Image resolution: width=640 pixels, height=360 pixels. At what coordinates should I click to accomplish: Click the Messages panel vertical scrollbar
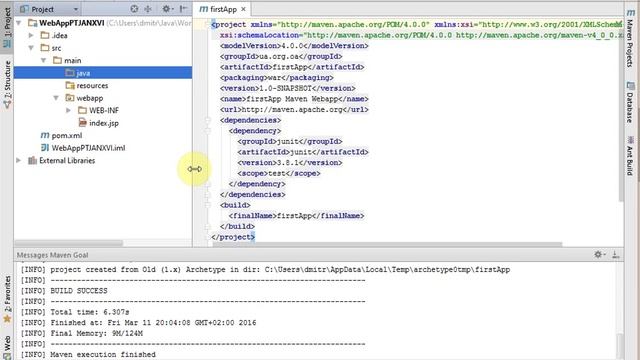click(620, 345)
